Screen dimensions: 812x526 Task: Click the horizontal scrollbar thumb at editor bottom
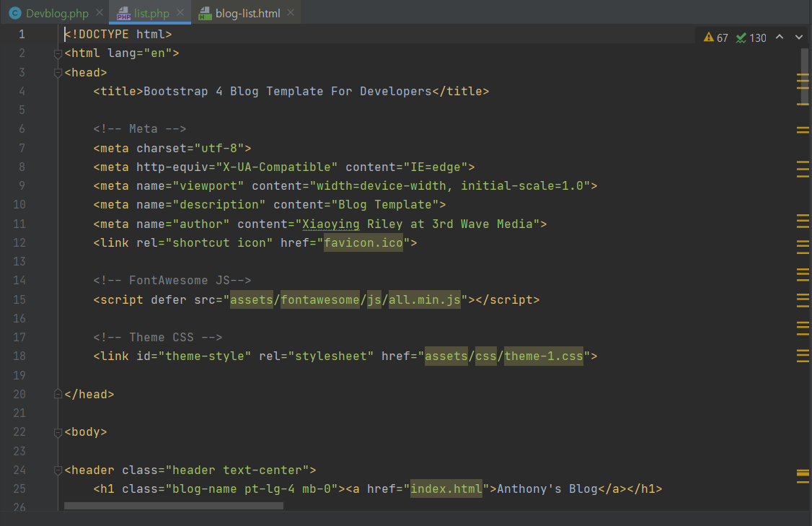[x=174, y=505]
